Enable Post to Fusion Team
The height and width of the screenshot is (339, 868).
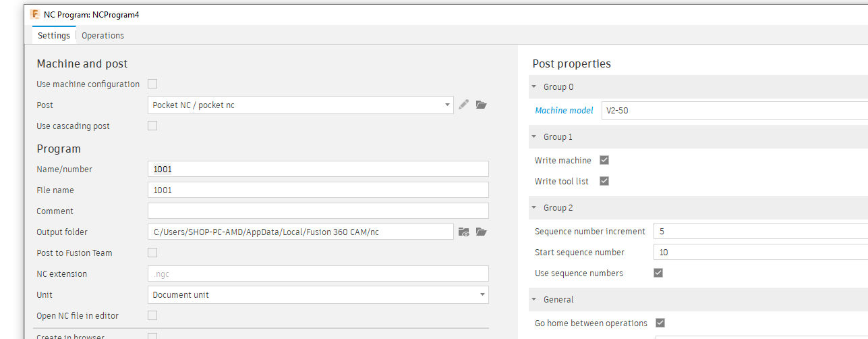coord(152,253)
